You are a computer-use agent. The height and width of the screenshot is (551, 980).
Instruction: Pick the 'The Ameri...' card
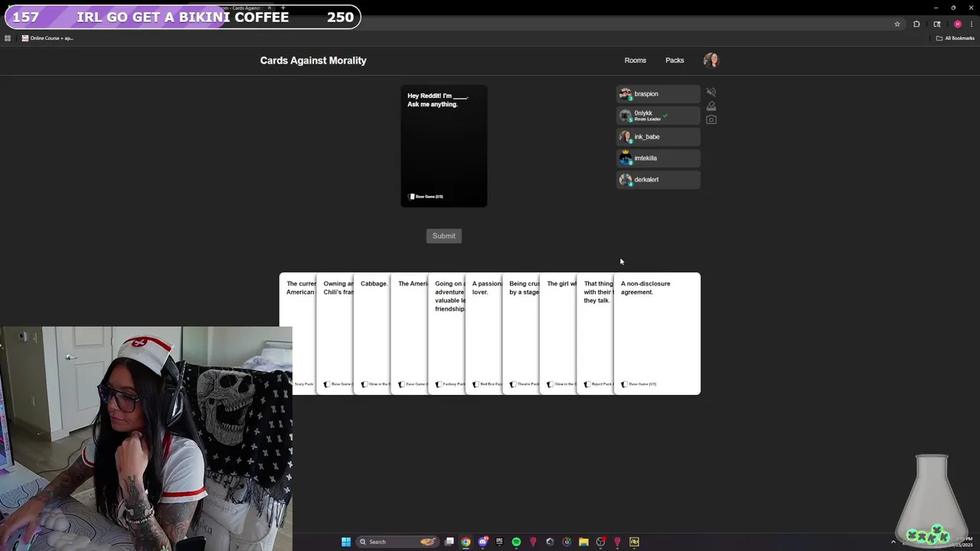click(409, 334)
